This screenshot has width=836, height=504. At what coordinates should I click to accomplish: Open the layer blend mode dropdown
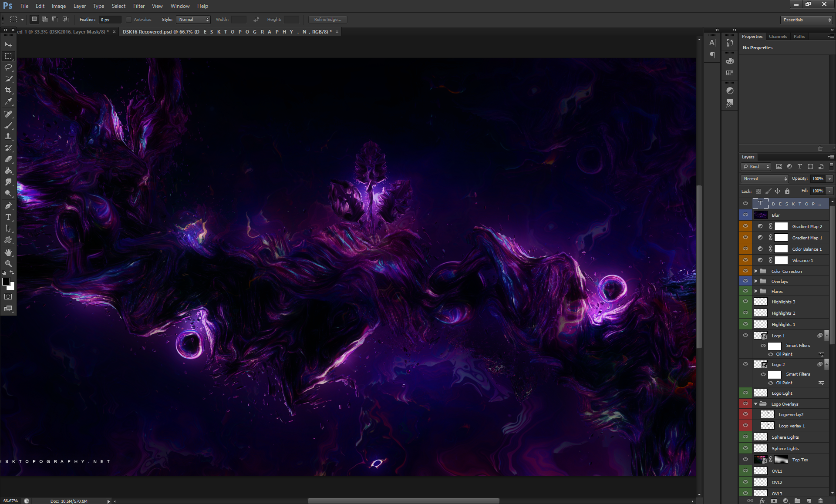tap(765, 178)
